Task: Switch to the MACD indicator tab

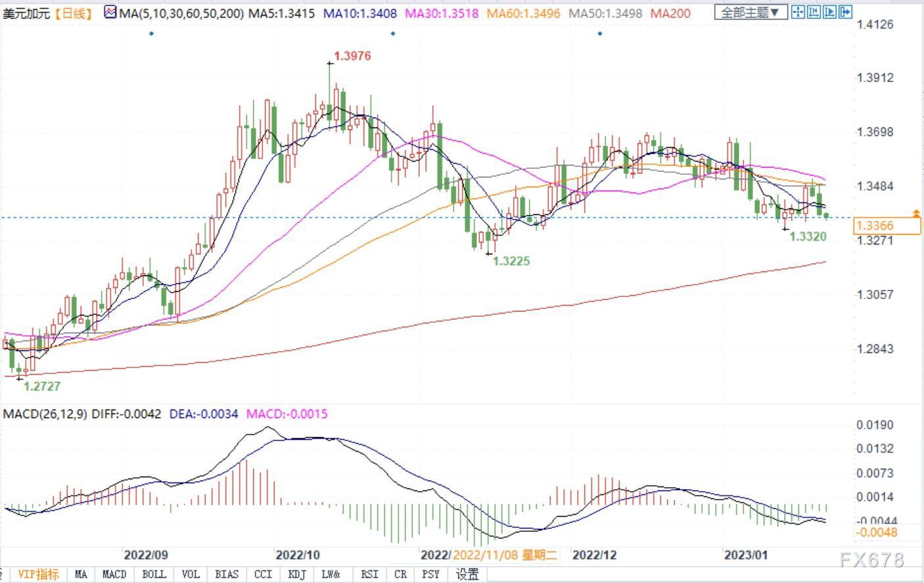Action: (x=114, y=574)
